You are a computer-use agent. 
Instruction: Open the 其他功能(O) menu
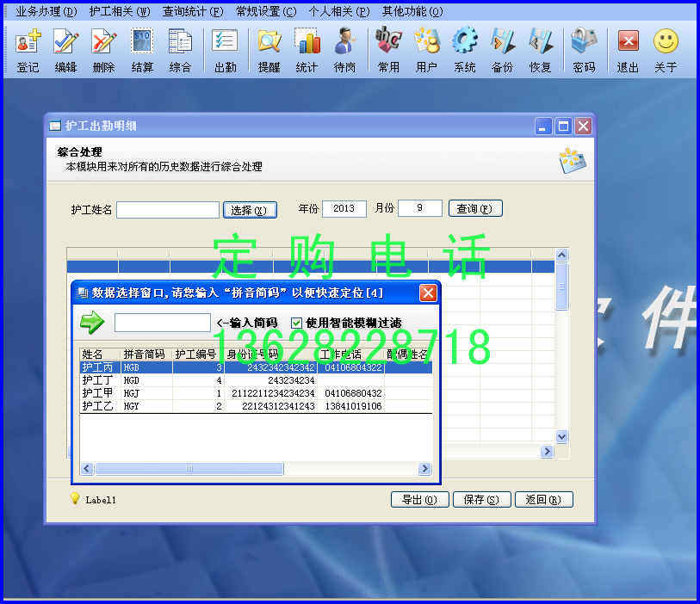click(412, 11)
